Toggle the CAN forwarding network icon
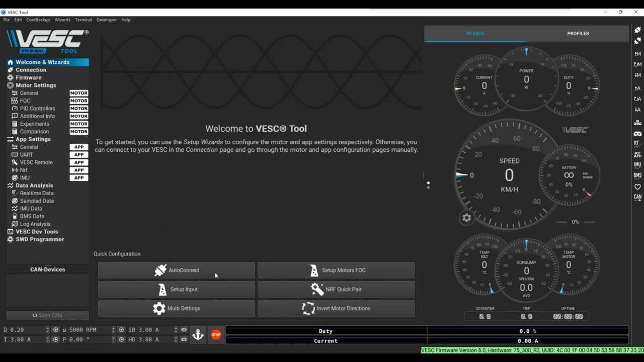Viewport: 644px width, 362px height. tap(637, 123)
